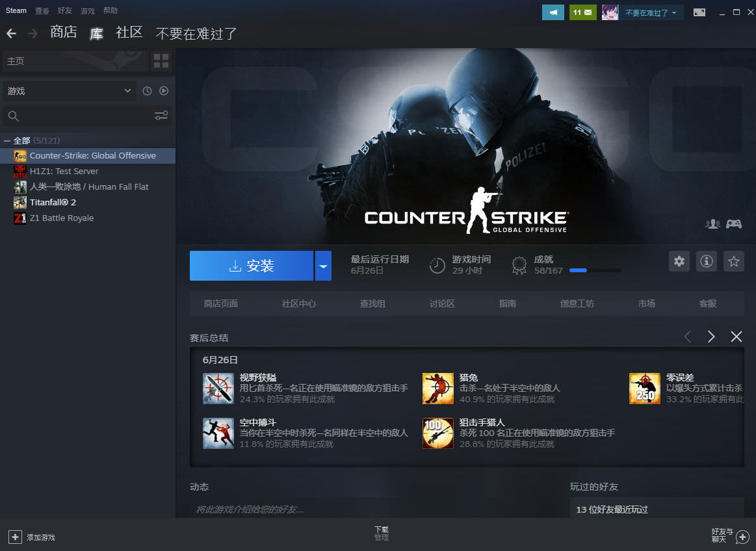The width and height of the screenshot is (756, 551).
Task: Click the search magnifier icon
Action: click(x=14, y=116)
